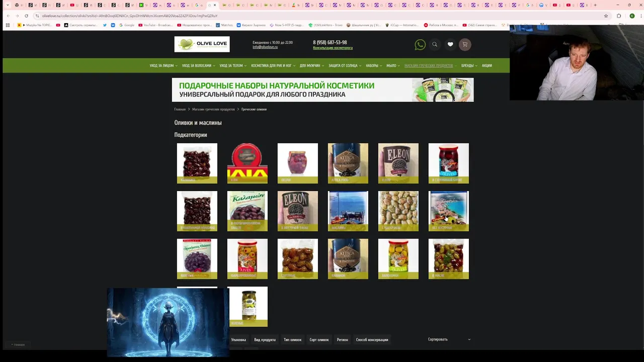Expand ЗАЩИТА ОТ СОЛНЦА menu
644x362 pixels.
tap(345, 65)
